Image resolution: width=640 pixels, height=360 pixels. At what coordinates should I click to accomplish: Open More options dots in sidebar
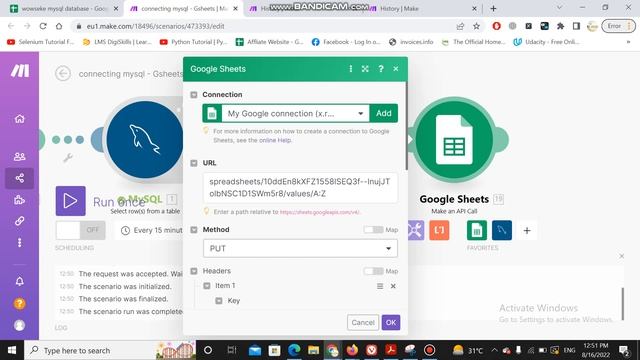[x=19, y=243]
